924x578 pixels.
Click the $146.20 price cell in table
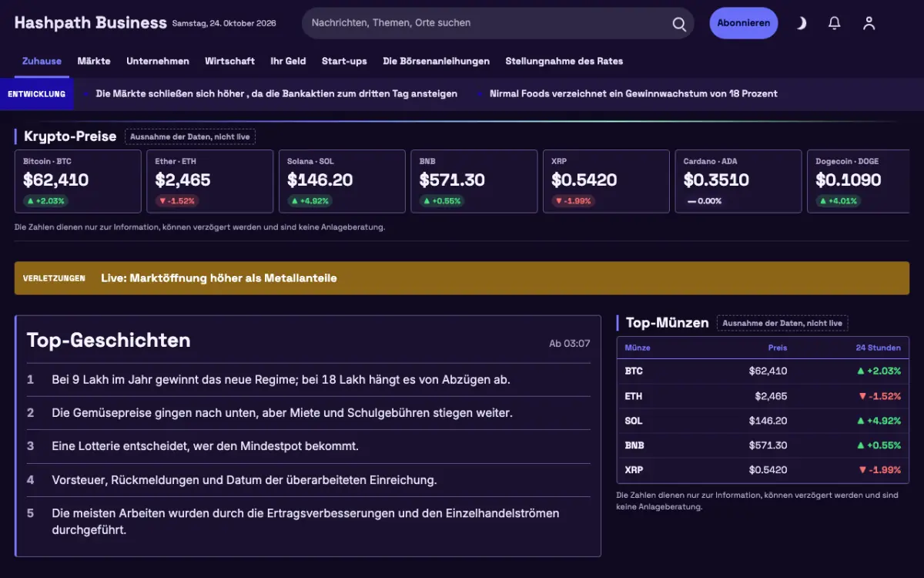(768, 421)
